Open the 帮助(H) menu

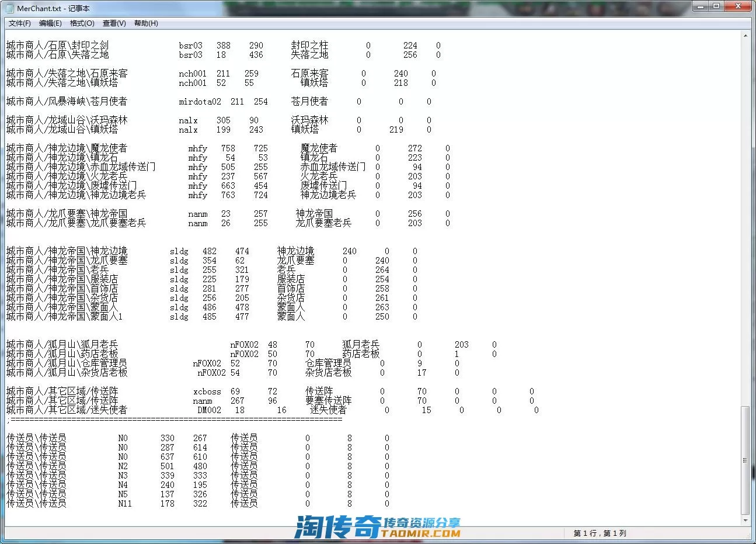pyautogui.click(x=146, y=23)
